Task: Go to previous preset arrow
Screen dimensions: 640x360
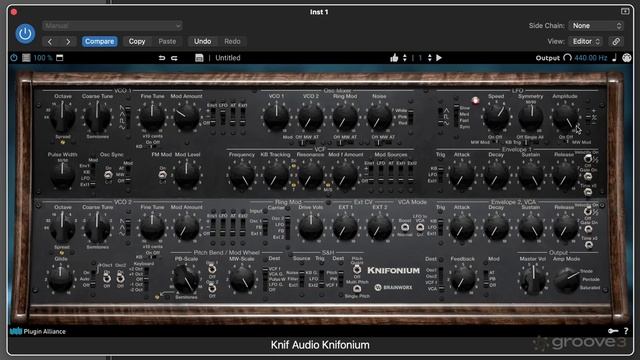Action: click(x=50, y=42)
